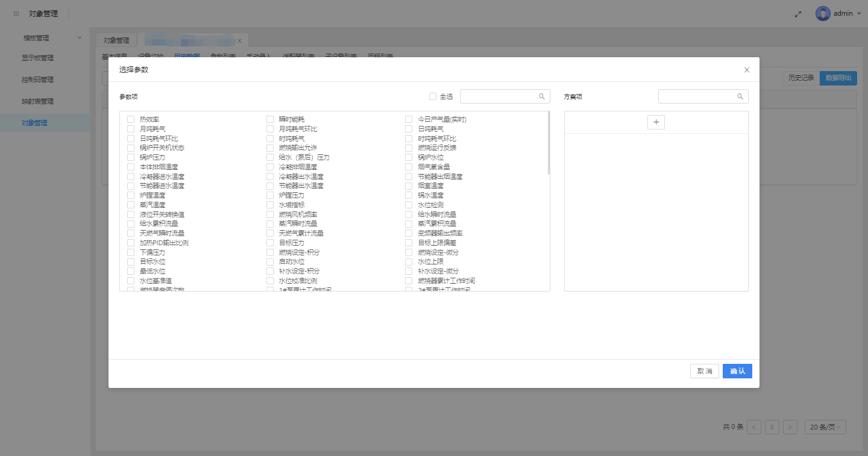Go to next page using the right arrow
This screenshot has height=456, width=868.
[x=791, y=427]
